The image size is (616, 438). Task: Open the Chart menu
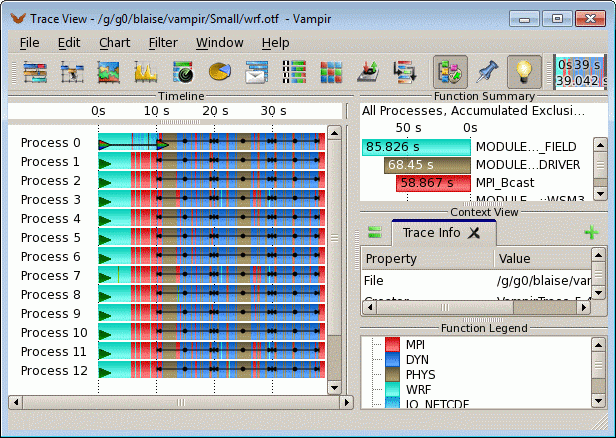[114, 42]
